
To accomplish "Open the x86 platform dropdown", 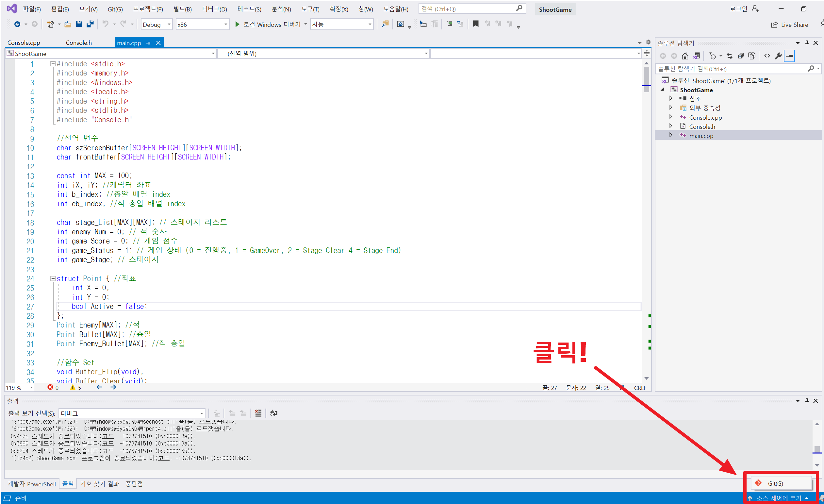I will click(x=202, y=25).
